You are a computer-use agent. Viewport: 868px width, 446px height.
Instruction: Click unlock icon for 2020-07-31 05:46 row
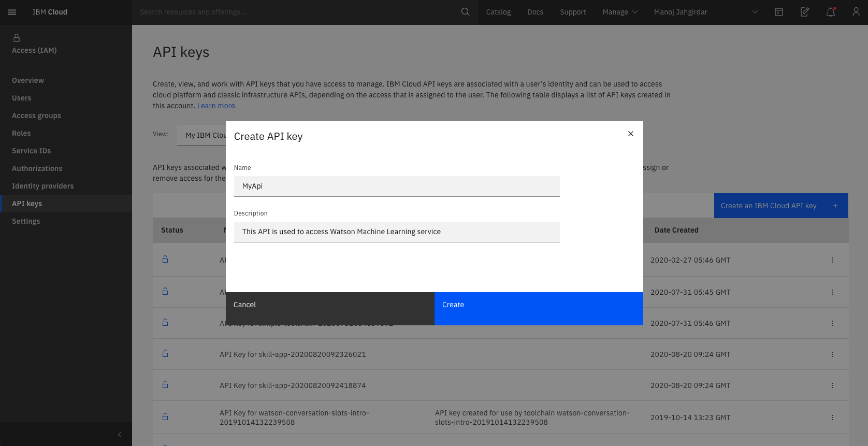click(165, 322)
